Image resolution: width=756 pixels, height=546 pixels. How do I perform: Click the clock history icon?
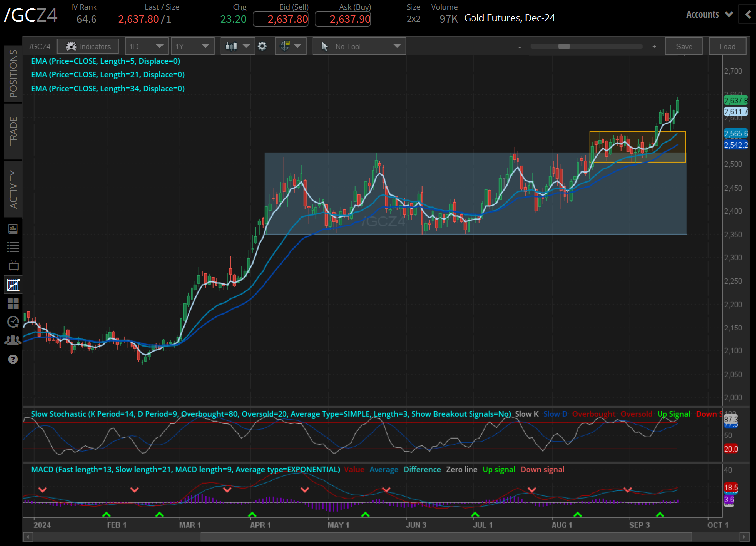click(13, 322)
